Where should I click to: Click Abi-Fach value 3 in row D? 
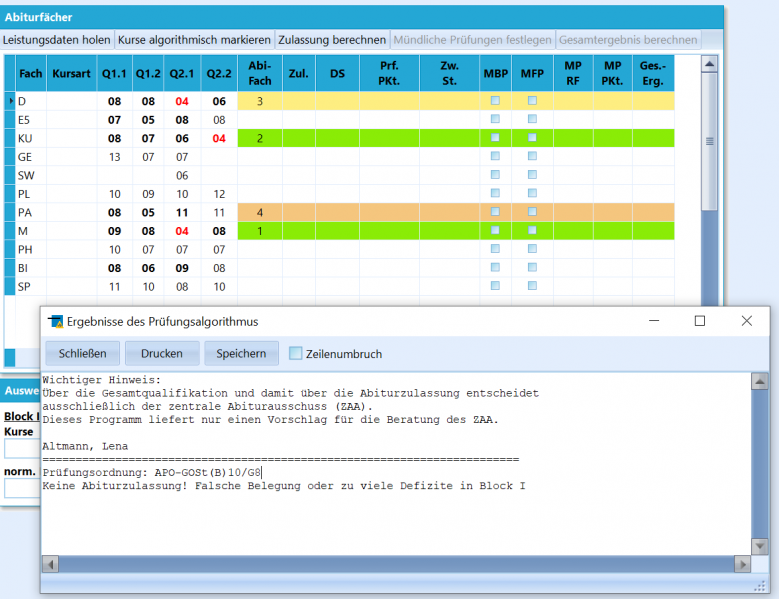coord(260,101)
